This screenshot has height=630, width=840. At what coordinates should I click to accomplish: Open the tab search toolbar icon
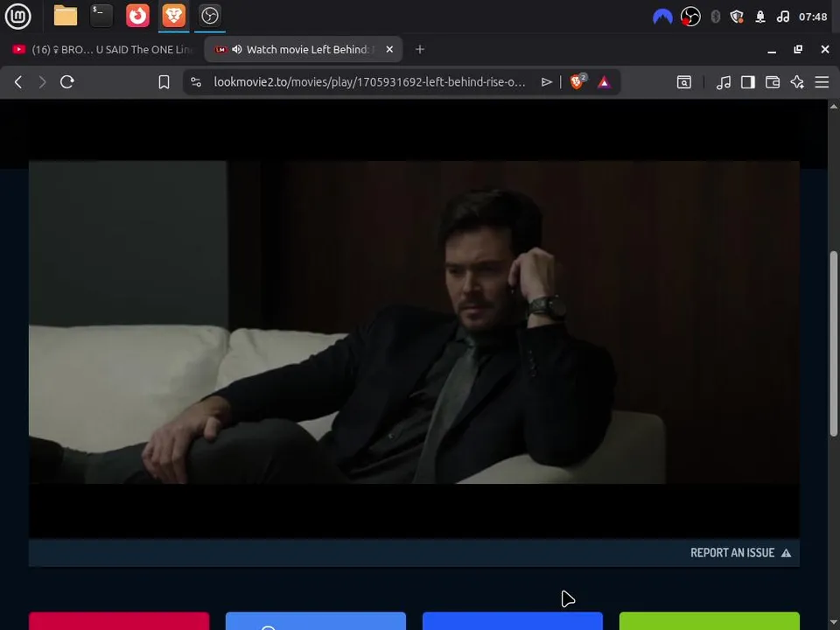(684, 82)
